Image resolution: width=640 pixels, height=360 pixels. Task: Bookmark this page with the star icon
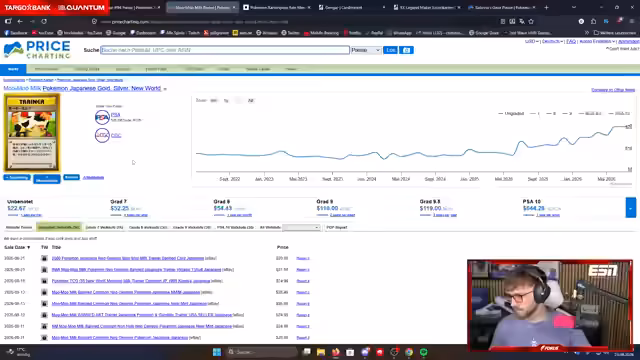(x=531, y=21)
